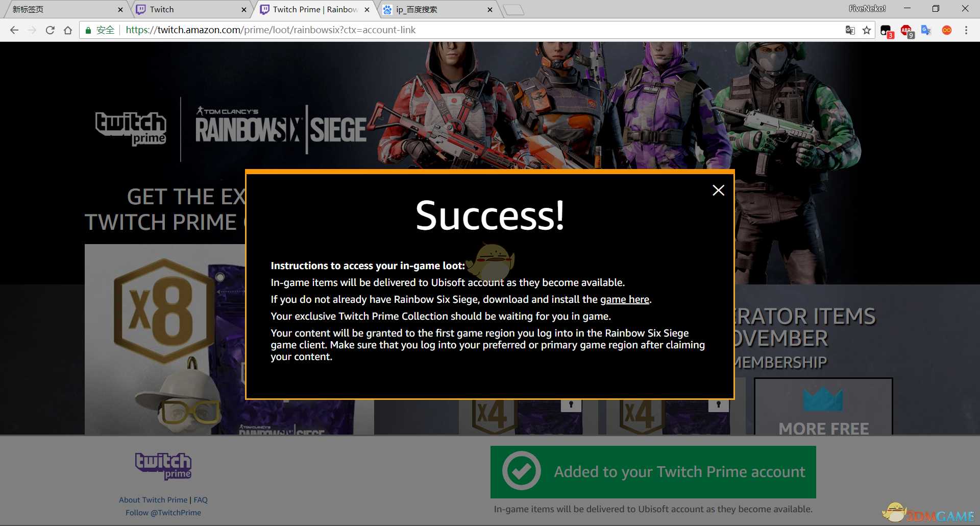Image resolution: width=980 pixels, height=526 pixels.
Task: Click the MORE FREE crown card
Action: coord(823,407)
